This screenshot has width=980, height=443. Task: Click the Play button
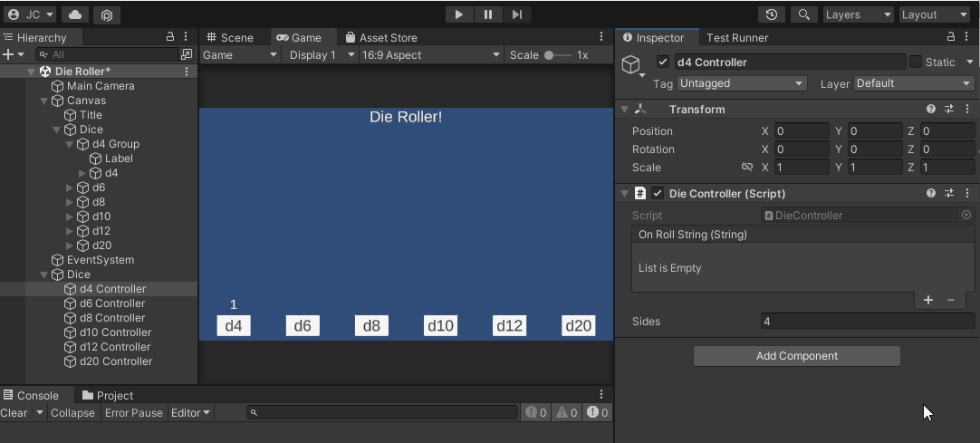458,14
